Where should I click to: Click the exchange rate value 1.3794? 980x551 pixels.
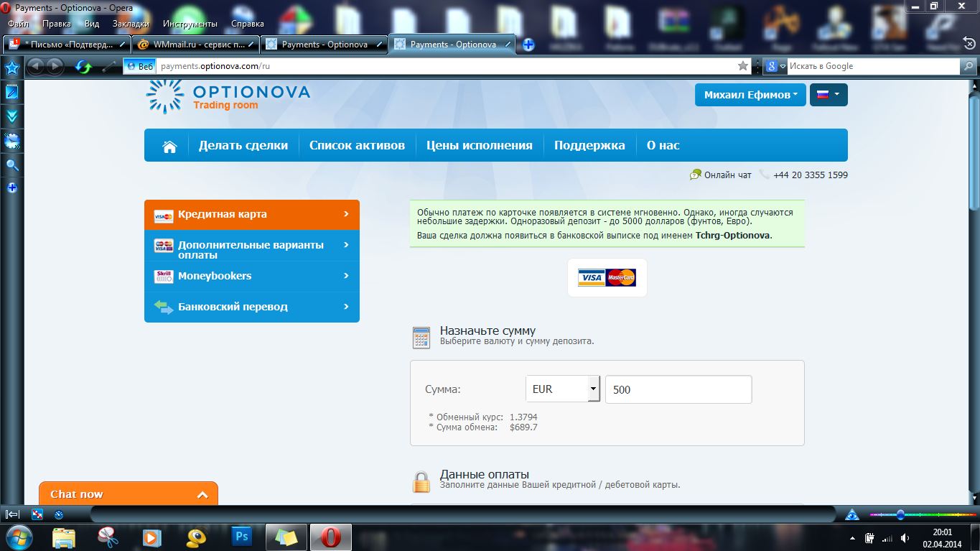(x=523, y=417)
